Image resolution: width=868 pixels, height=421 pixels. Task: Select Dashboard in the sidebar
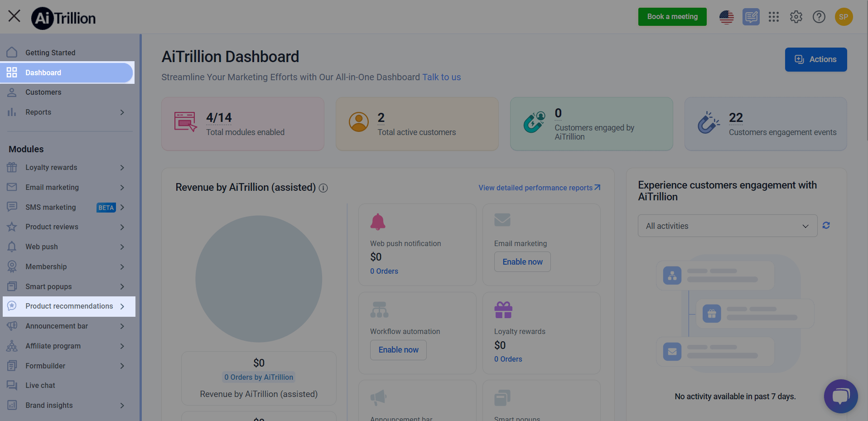pos(67,73)
